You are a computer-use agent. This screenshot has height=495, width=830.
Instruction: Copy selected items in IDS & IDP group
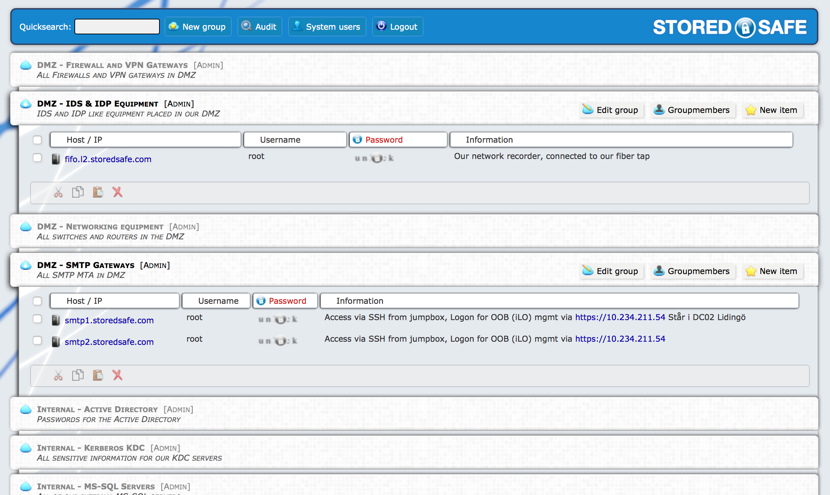[78, 192]
